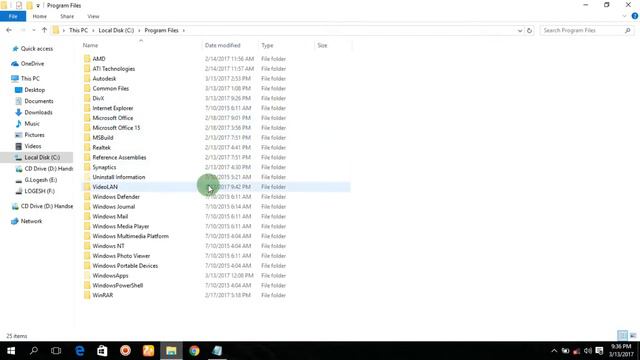Switch to Details view layout button

click(622, 335)
